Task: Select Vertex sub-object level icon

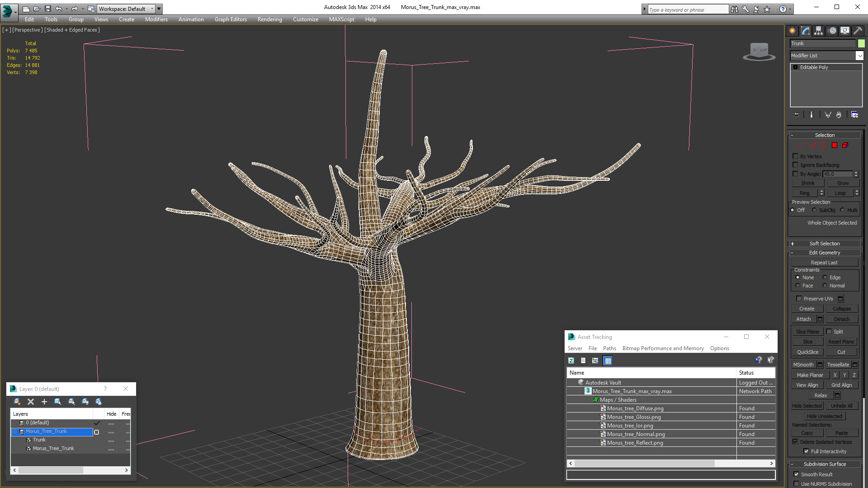Action: pyautogui.click(x=801, y=145)
